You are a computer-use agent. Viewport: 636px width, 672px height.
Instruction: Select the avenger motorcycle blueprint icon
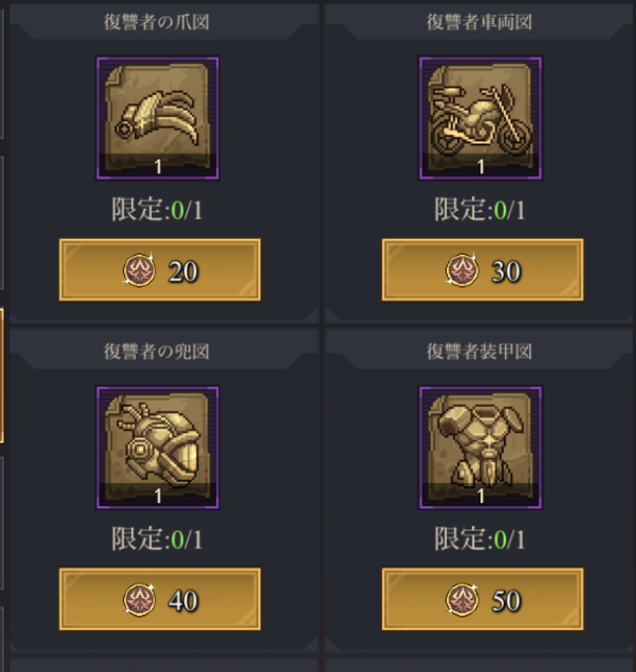click(480, 118)
